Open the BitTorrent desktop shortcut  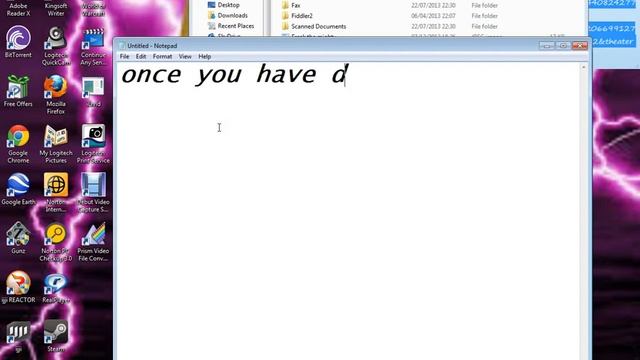tap(18, 41)
